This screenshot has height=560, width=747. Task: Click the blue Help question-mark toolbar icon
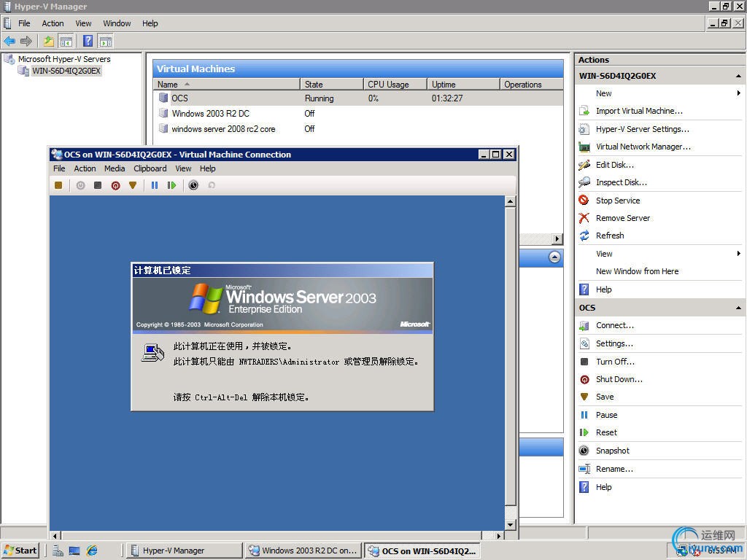[88, 41]
